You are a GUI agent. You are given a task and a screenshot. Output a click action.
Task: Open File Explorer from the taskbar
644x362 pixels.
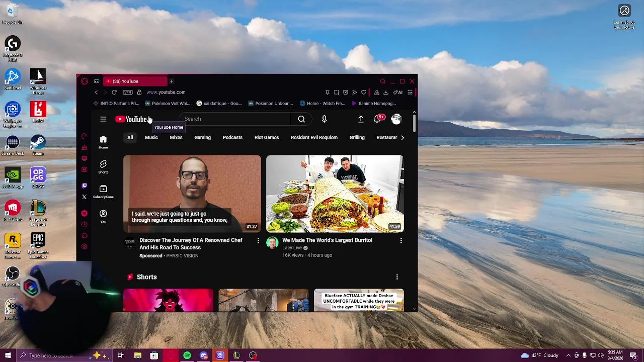pyautogui.click(x=137, y=355)
